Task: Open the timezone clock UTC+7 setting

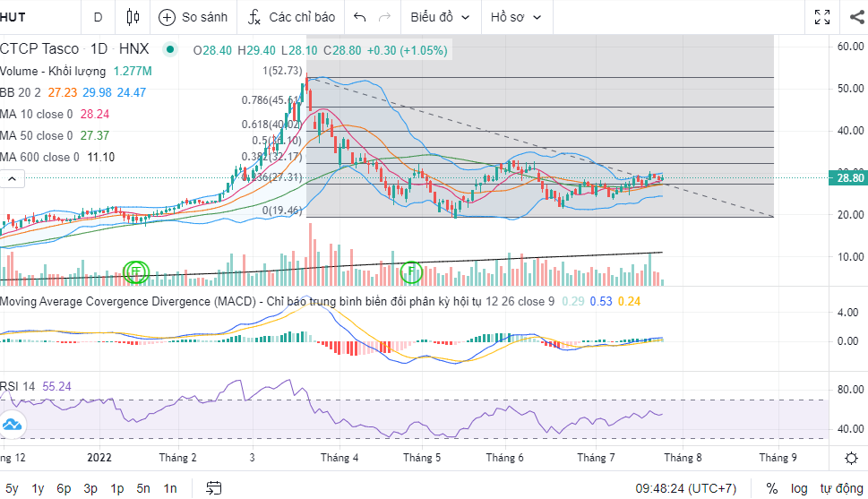Action: (685, 488)
